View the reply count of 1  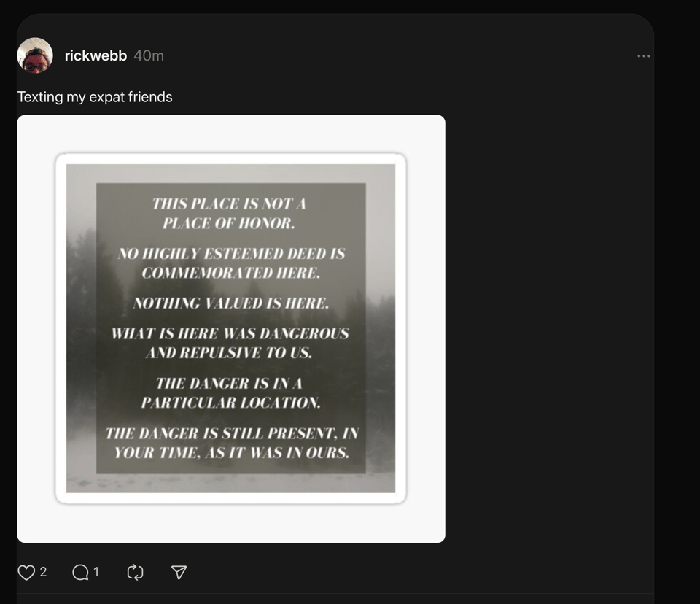point(96,572)
